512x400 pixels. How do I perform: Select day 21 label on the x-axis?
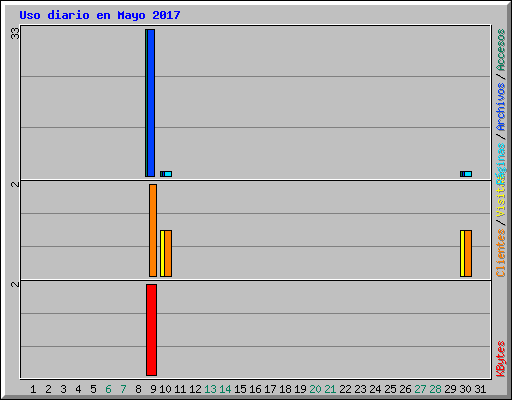(330, 389)
